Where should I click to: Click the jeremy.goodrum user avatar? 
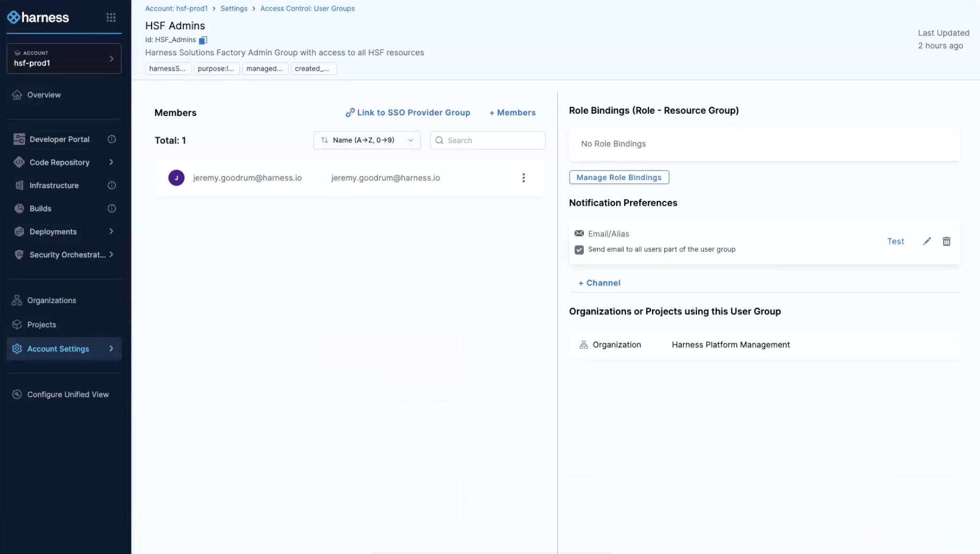coord(177,178)
